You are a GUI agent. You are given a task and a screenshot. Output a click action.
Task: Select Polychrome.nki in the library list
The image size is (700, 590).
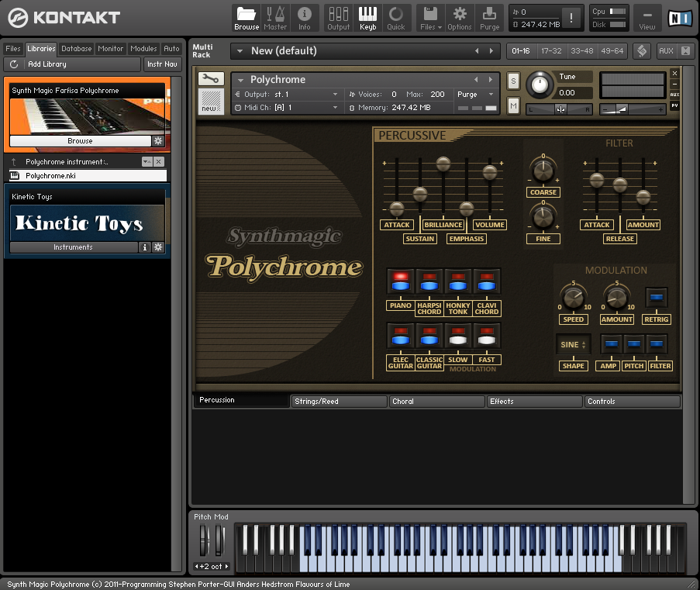(88, 175)
